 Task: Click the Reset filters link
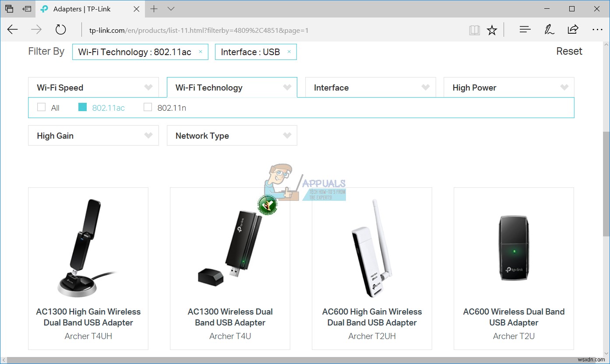[x=569, y=51]
